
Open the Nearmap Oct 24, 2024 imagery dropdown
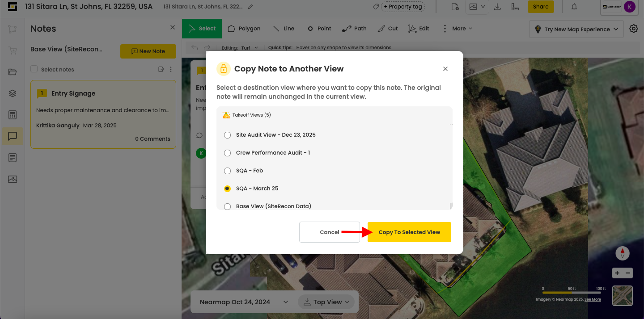coord(244,302)
